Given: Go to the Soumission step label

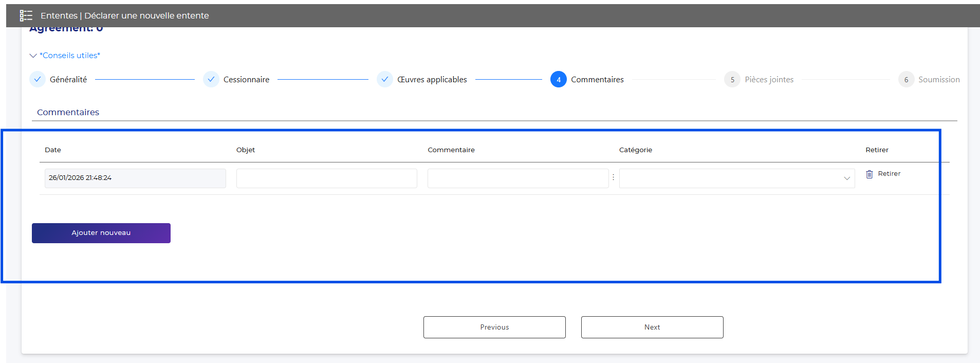Looking at the screenshot, I should (939, 79).
